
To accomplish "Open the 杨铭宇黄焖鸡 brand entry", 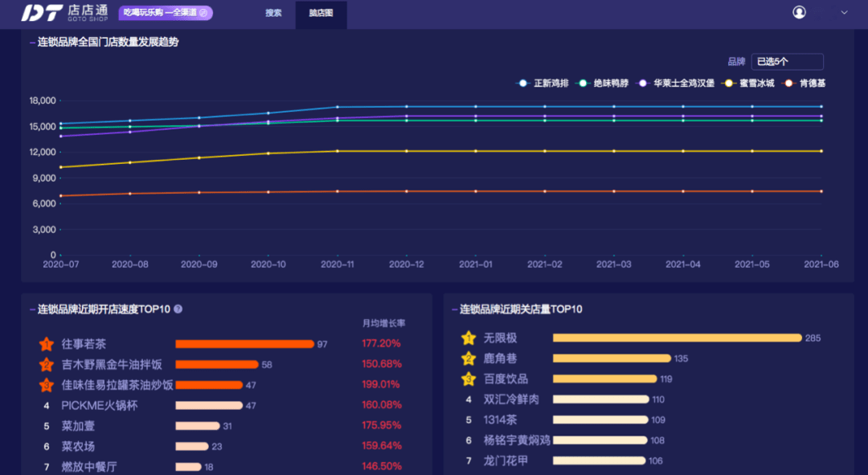I will (x=516, y=440).
